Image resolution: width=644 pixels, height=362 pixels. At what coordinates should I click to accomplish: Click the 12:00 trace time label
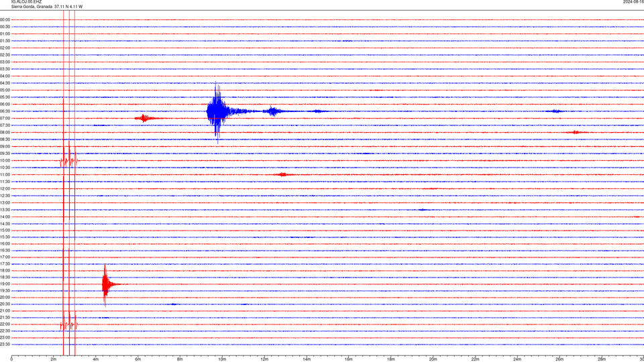(5, 189)
